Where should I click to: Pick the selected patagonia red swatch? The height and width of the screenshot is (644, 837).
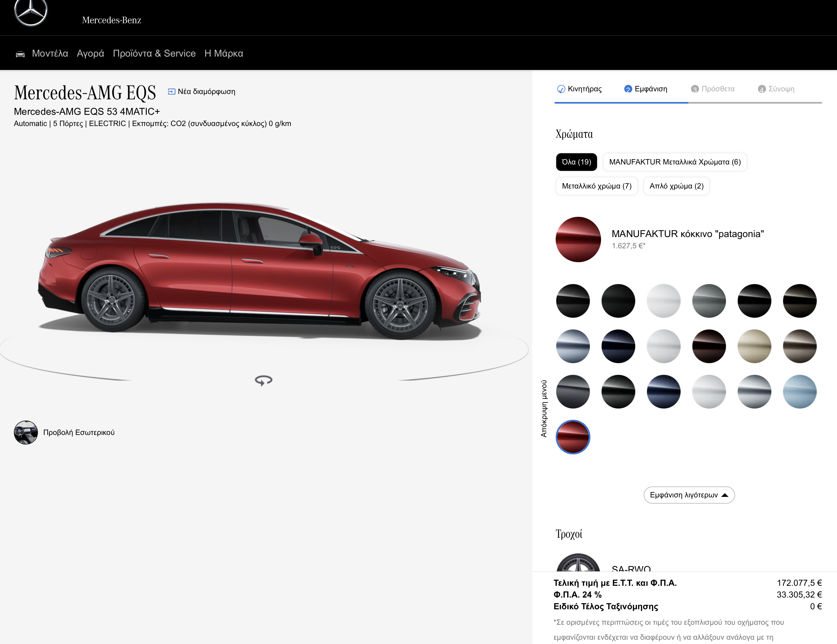[573, 437]
